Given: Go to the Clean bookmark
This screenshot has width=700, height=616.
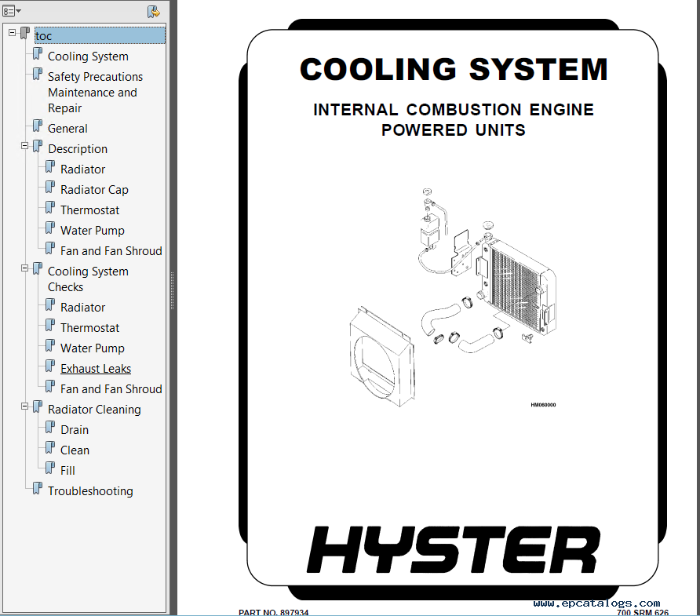Looking at the screenshot, I should [75, 450].
